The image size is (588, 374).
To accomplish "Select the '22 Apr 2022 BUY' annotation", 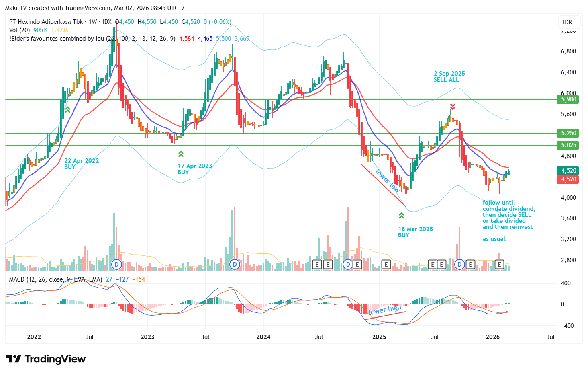I will [82, 164].
